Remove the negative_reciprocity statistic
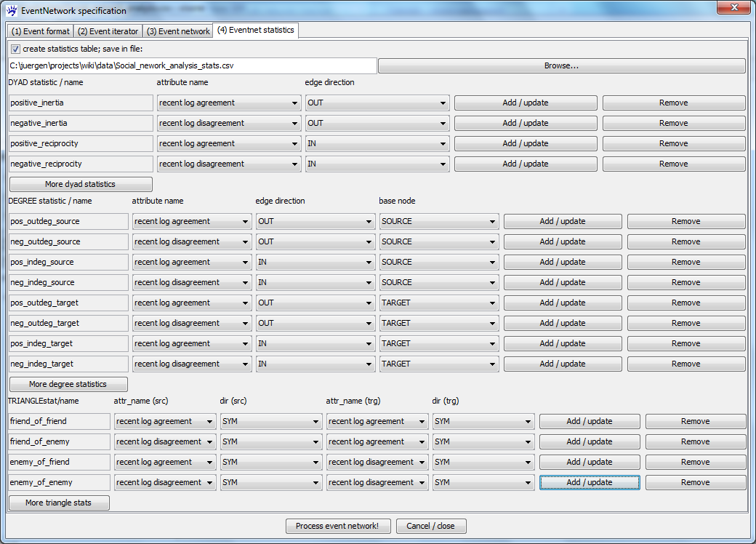The width and height of the screenshot is (756, 544). (x=674, y=164)
